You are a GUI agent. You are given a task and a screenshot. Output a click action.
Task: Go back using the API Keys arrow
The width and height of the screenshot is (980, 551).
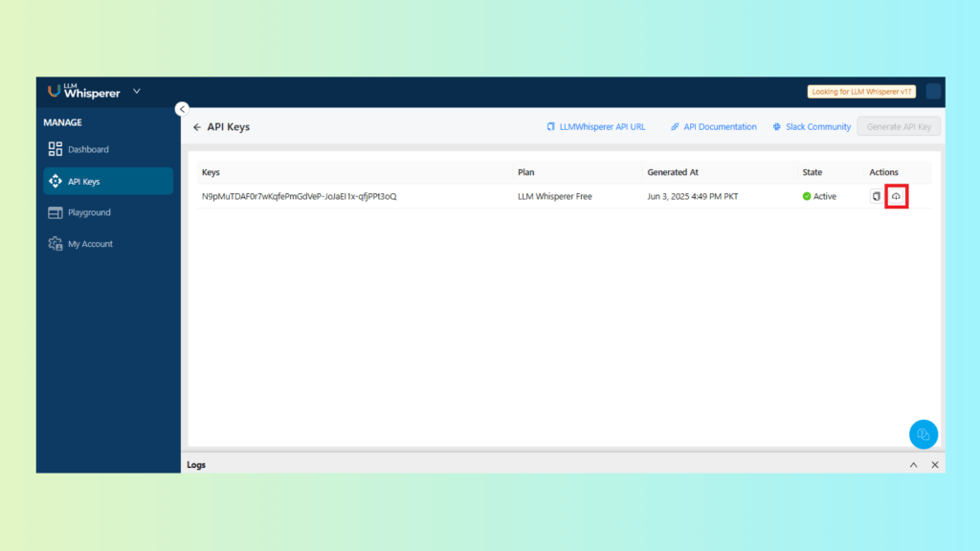(197, 127)
